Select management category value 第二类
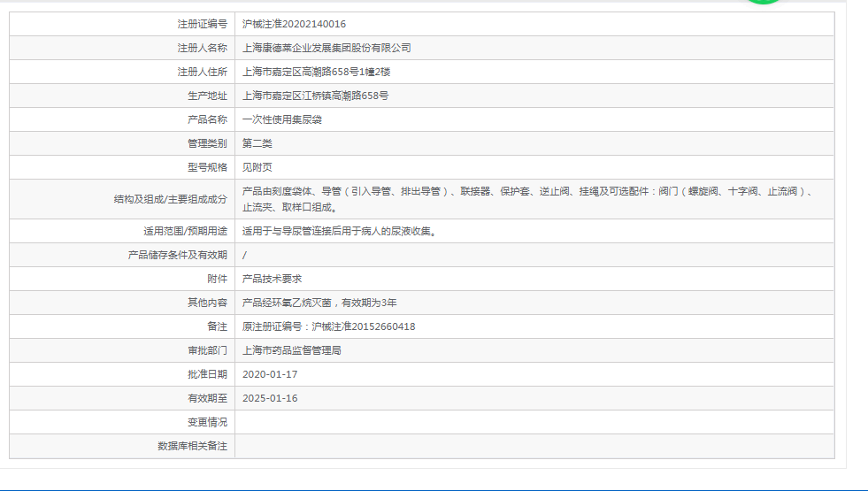The height and width of the screenshot is (491, 868). [x=257, y=143]
